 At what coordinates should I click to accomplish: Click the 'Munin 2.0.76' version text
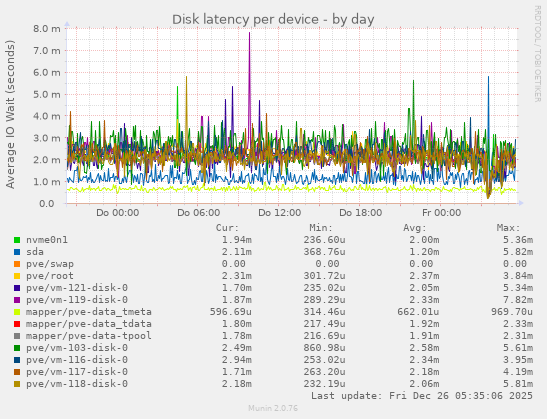pyautogui.click(x=273, y=408)
